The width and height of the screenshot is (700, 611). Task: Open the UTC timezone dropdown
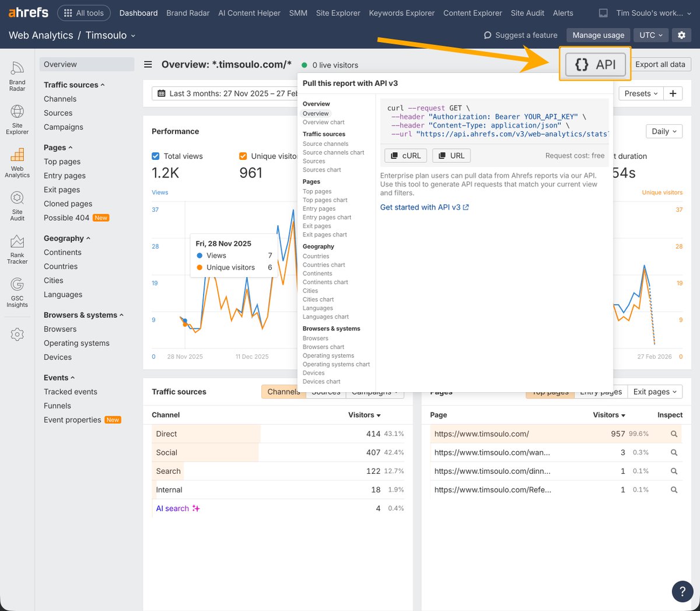[650, 35]
